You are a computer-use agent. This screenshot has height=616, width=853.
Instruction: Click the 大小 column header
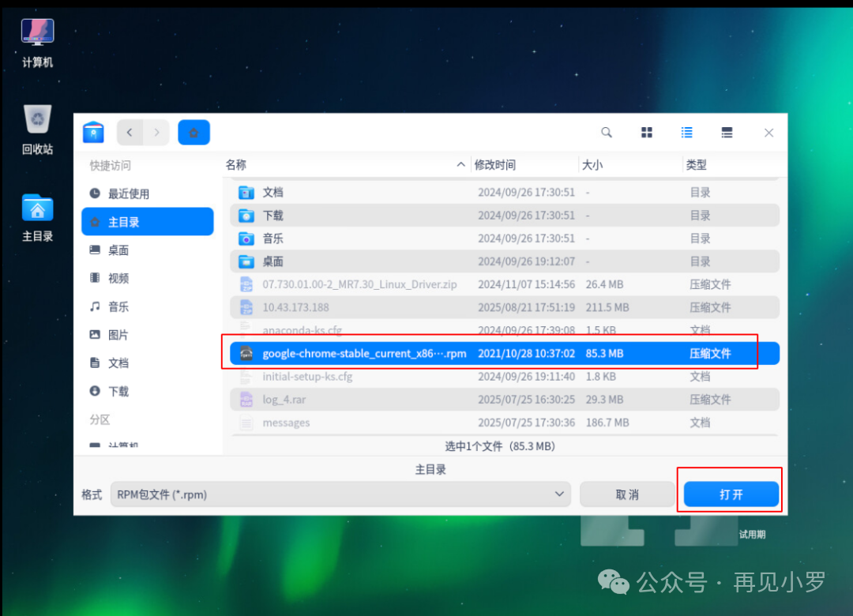592,165
